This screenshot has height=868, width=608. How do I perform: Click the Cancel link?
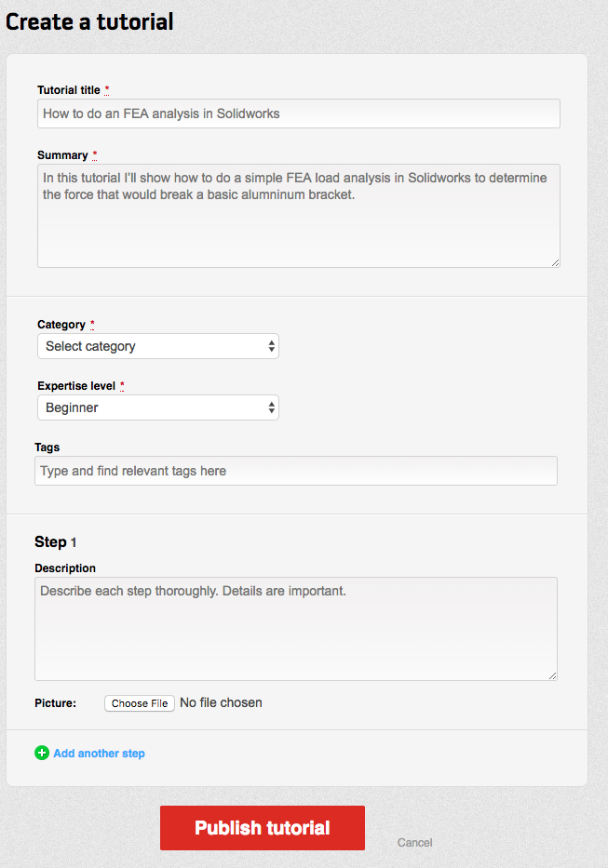point(414,843)
